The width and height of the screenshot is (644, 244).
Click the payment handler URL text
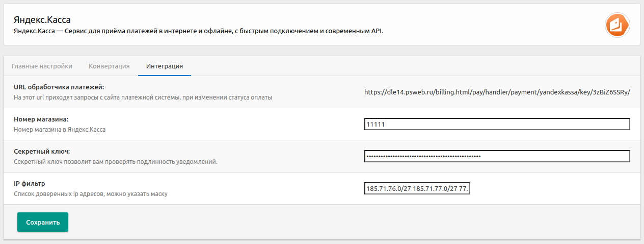[x=497, y=92]
